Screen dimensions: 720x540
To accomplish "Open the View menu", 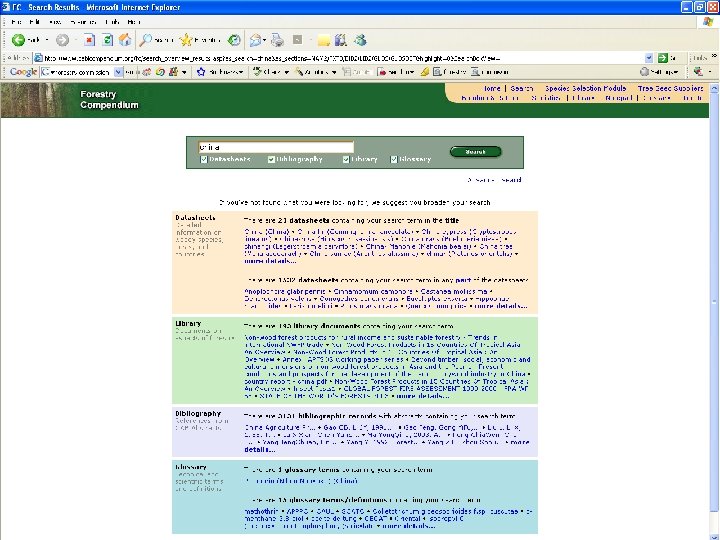I will (x=55, y=22).
